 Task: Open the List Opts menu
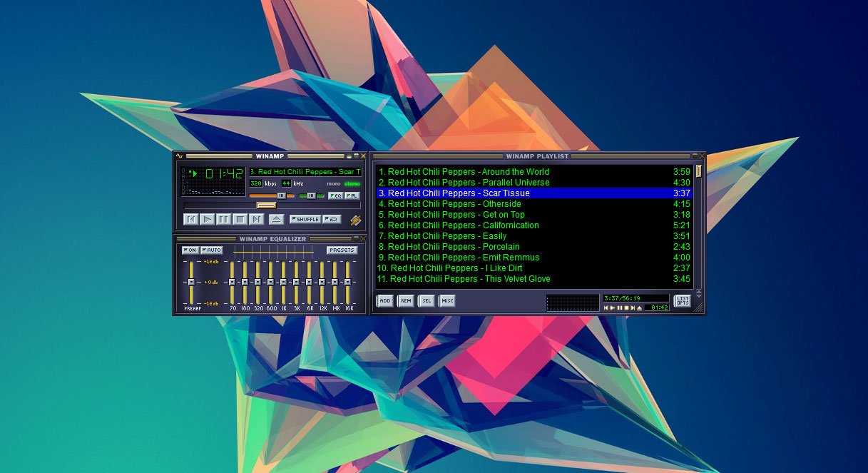[683, 301]
